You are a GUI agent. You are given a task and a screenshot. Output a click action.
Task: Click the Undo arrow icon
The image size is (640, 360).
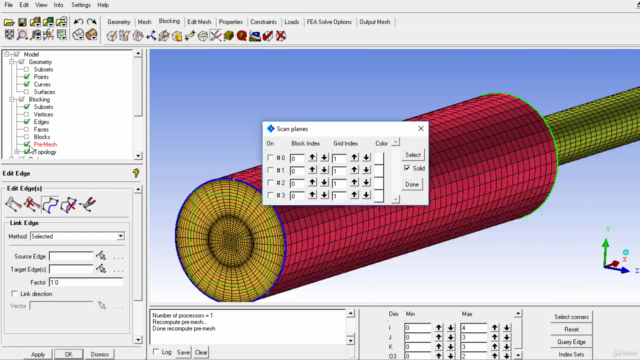tap(78, 22)
